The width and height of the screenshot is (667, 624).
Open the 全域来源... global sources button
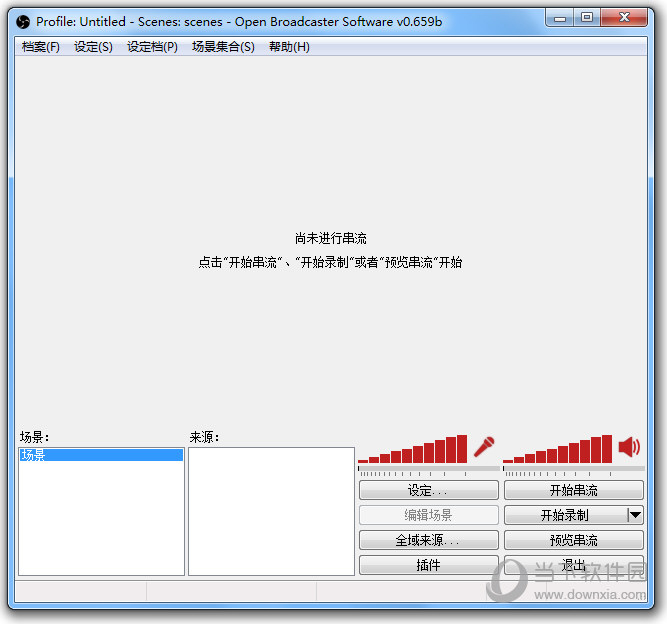428,540
